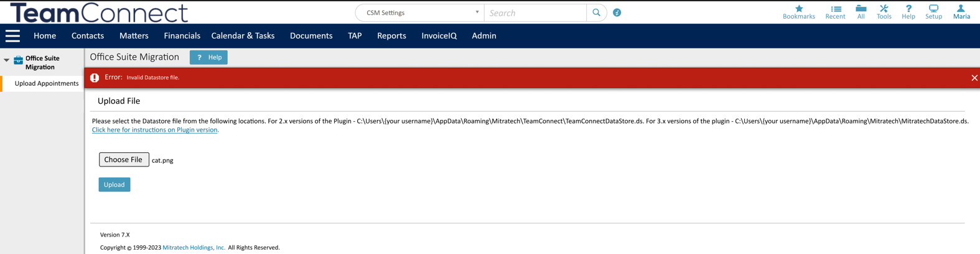
Task: Open the InvoiceIQ menu
Action: pyautogui.click(x=439, y=36)
